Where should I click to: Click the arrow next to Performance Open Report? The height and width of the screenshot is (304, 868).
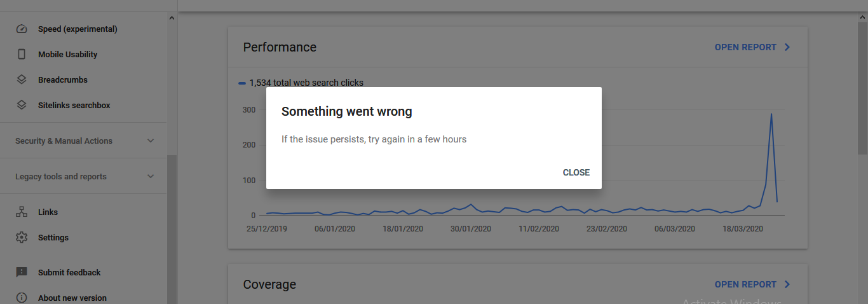click(x=787, y=47)
